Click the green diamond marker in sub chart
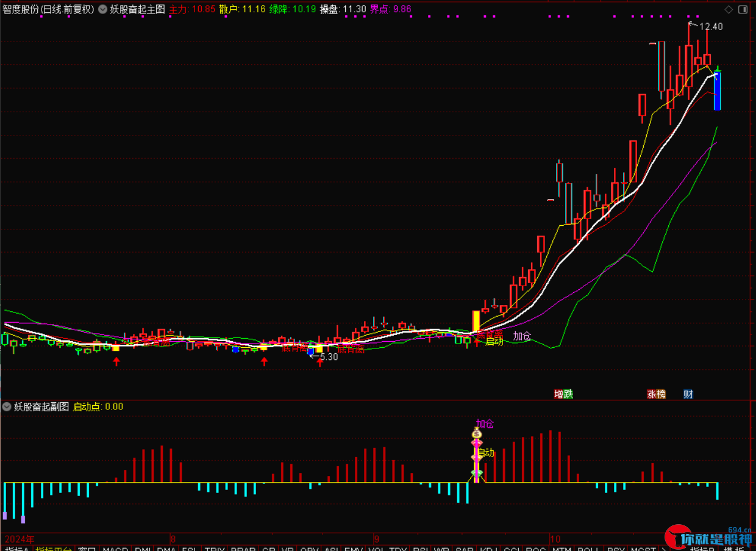 [x=477, y=474]
